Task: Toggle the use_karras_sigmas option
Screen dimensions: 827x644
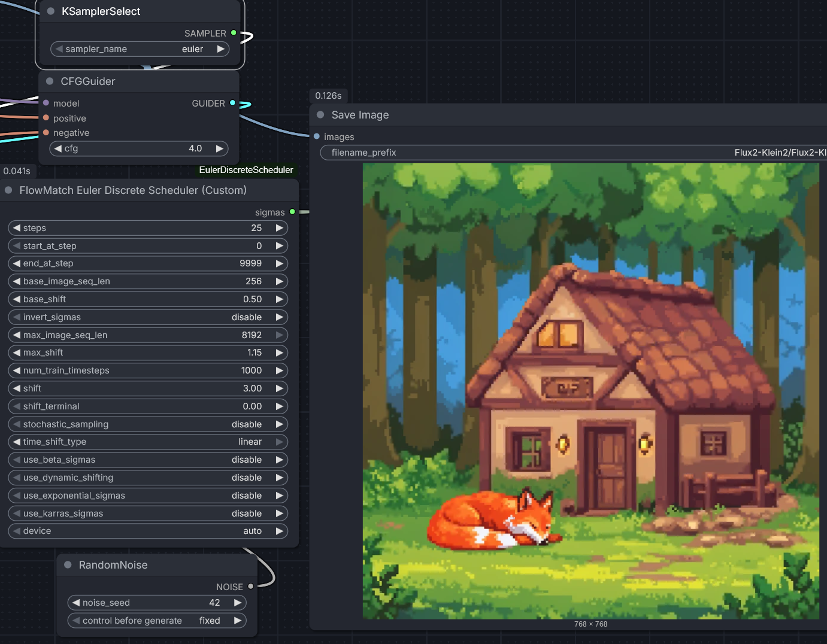Action: click(x=148, y=514)
